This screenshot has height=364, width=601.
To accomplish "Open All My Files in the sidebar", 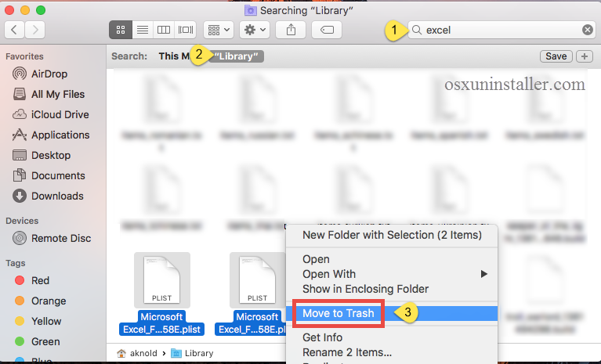I will 57,94.
